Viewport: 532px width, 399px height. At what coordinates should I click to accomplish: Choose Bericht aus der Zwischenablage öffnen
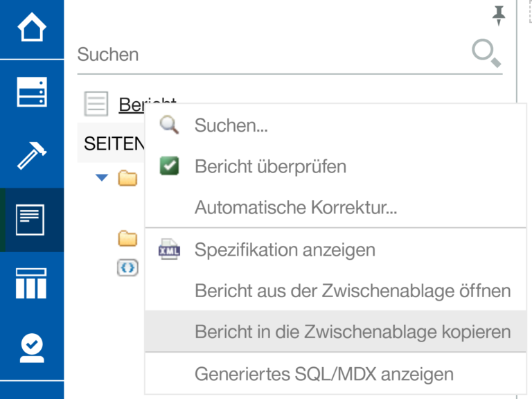[335, 291]
